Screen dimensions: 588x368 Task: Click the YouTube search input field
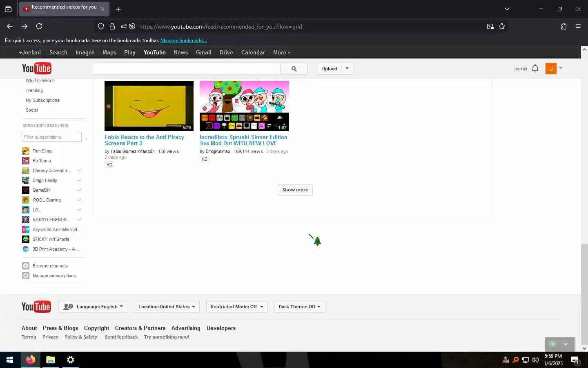click(186, 69)
